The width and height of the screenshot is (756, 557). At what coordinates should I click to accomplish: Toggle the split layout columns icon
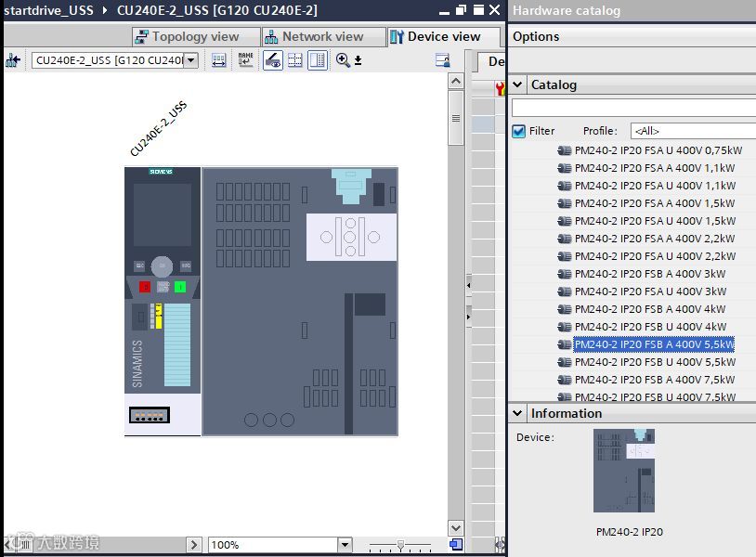pos(318,60)
